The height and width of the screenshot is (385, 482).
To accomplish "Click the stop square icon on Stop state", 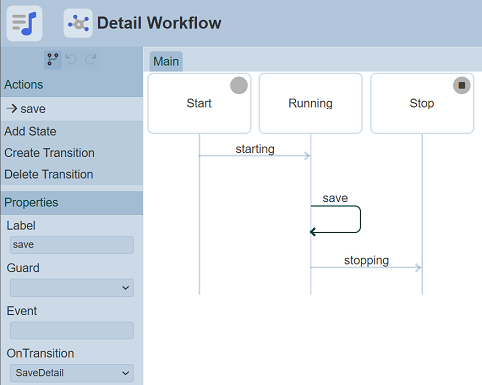I will tap(462, 85).
